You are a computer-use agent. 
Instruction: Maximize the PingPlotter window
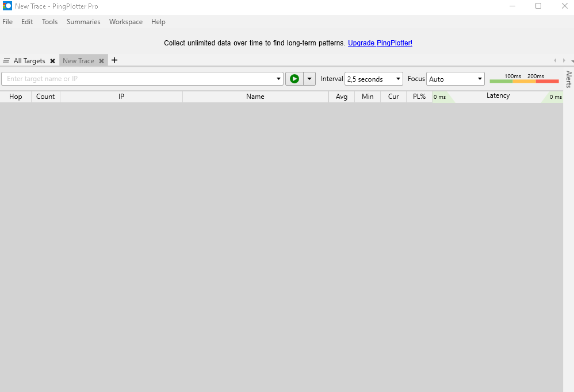[538, 6]
